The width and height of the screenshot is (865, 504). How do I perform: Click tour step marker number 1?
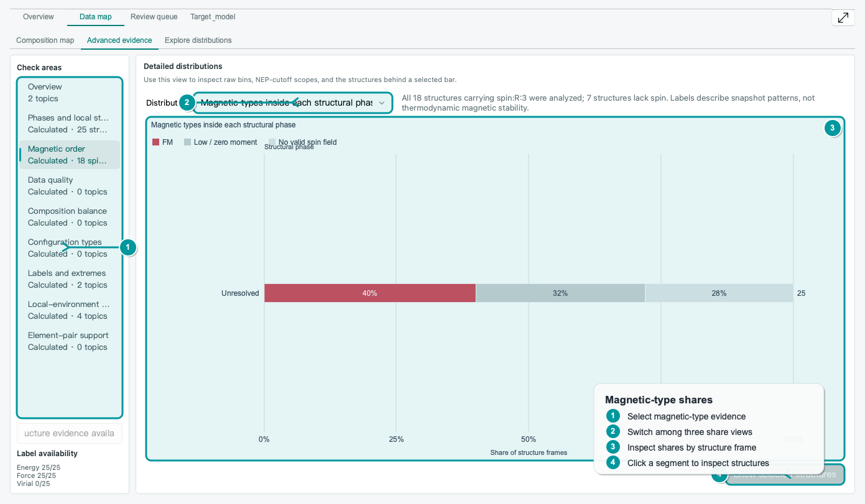tap(127, 247)
